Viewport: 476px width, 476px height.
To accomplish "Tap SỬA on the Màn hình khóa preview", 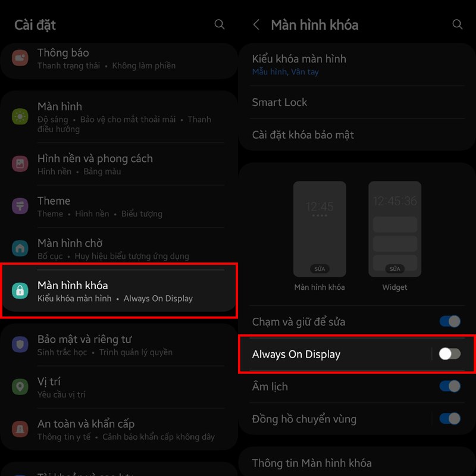I will (320, 269).
